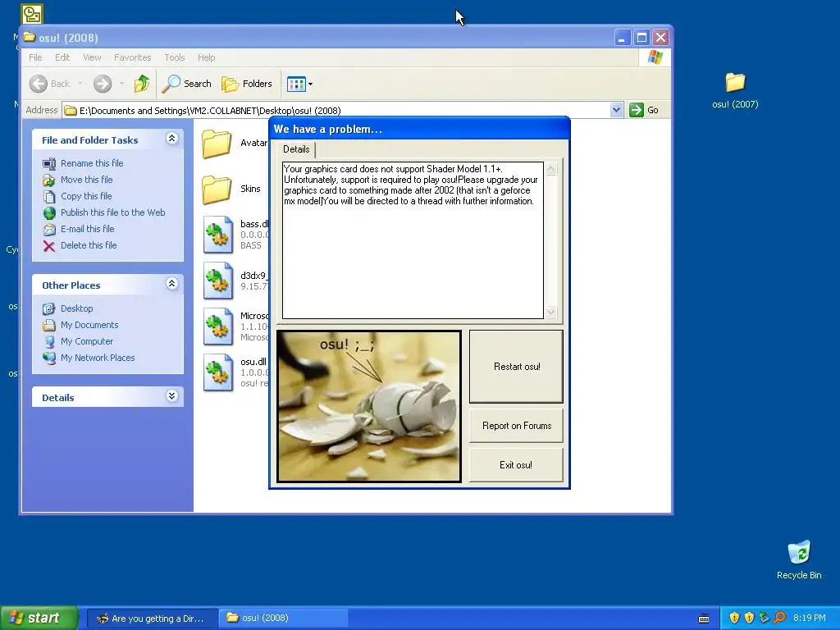Go to Desktop in Other Places

[x=76, y=308]
